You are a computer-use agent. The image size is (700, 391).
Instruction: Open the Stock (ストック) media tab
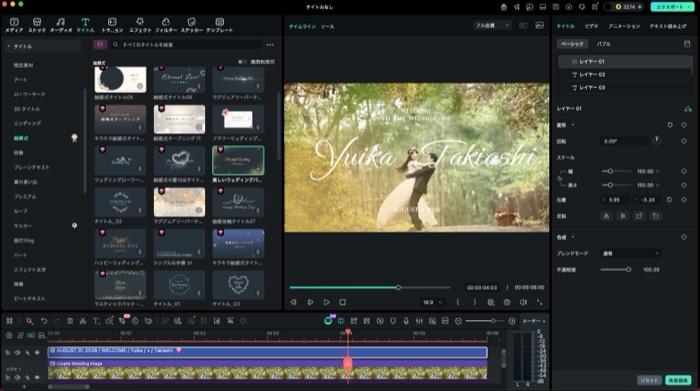[37, 25]
